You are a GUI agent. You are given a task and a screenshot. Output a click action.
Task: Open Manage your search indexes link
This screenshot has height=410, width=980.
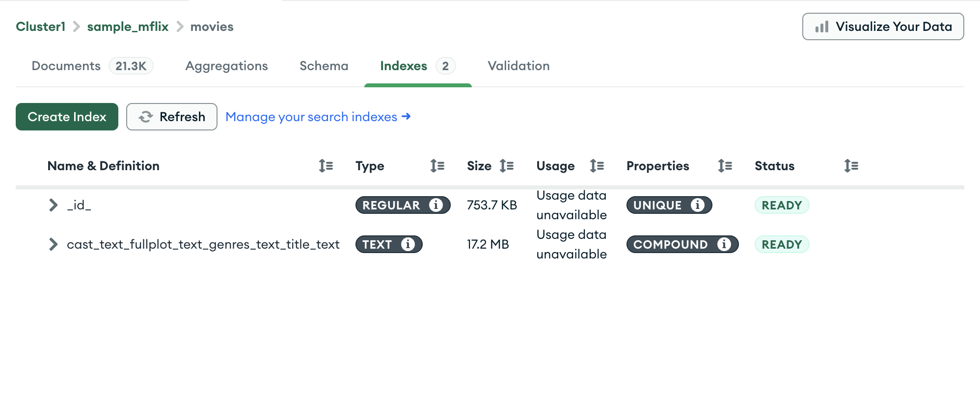(x=318, y=117)
